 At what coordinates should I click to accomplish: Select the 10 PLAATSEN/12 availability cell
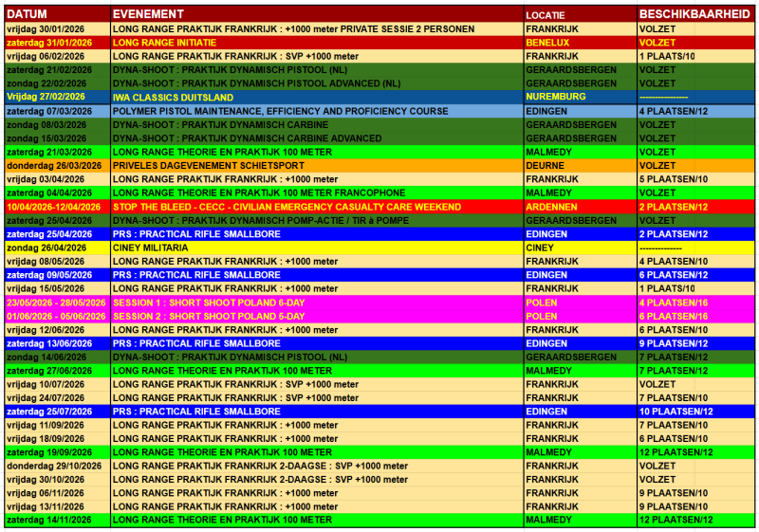point(695,412)
